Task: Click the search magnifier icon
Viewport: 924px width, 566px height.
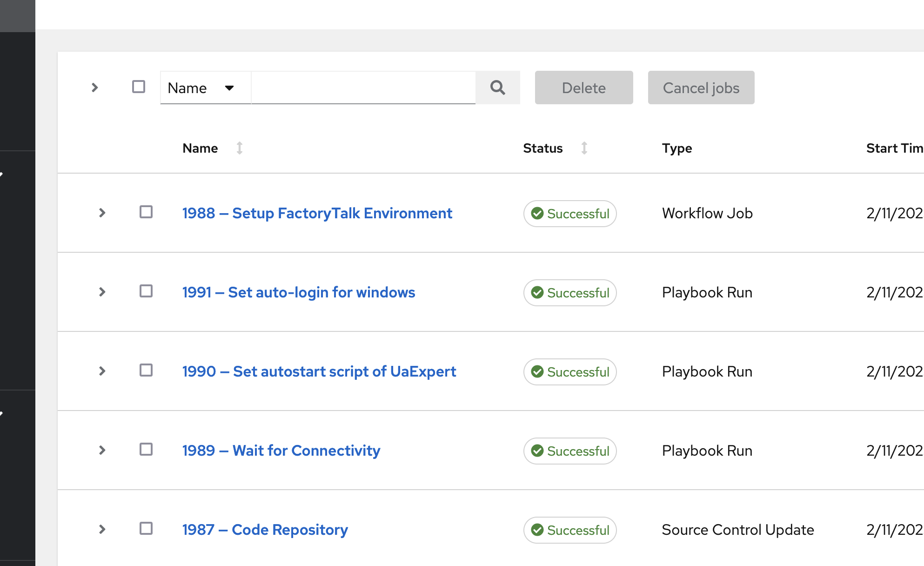Action: (x=497, y=88)
